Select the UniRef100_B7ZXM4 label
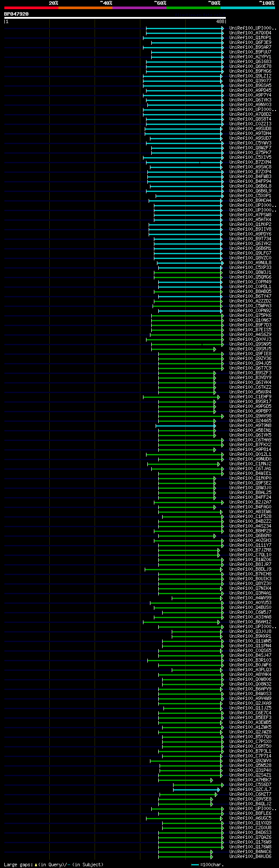Viewport: 279px width, 868px height. click(x=250, y=162)
